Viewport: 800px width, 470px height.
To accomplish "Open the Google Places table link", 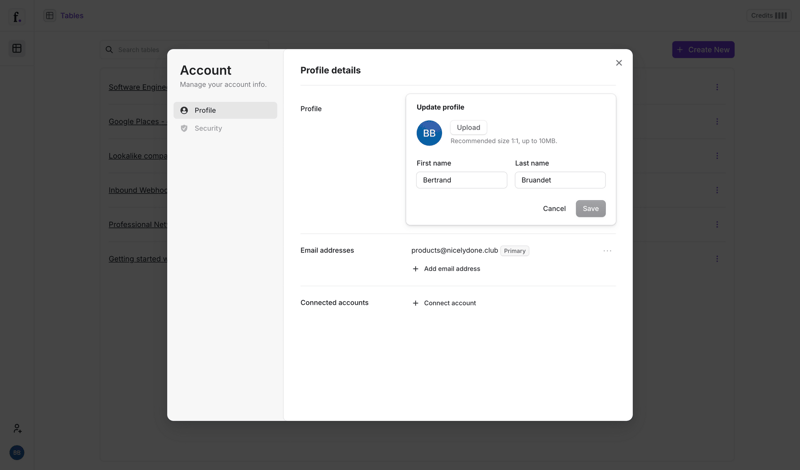I will point(138,121).
